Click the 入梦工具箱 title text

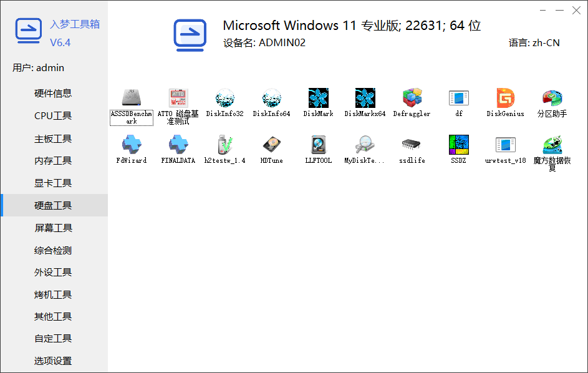75,24
